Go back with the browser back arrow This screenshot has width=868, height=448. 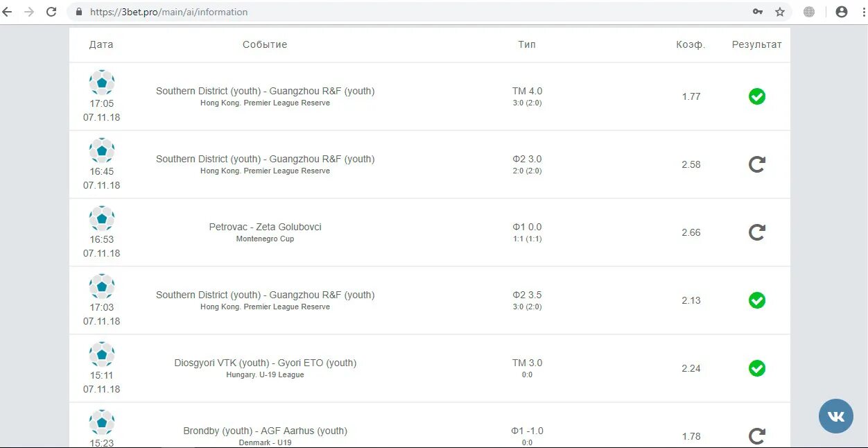coord(8,12)
